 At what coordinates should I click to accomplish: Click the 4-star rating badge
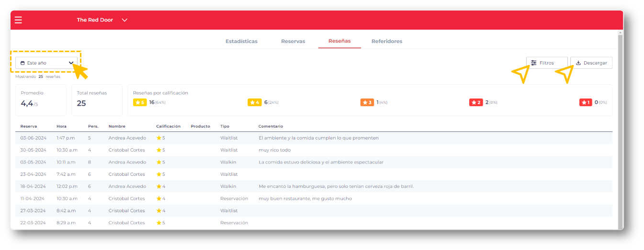click(x=255, y=102)
